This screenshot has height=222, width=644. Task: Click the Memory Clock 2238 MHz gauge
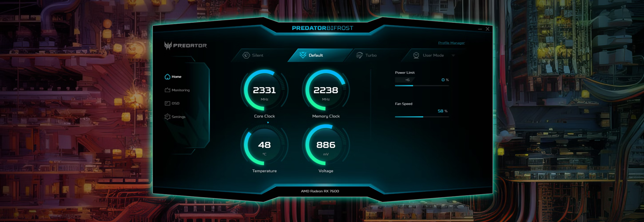tap(326, 90)
